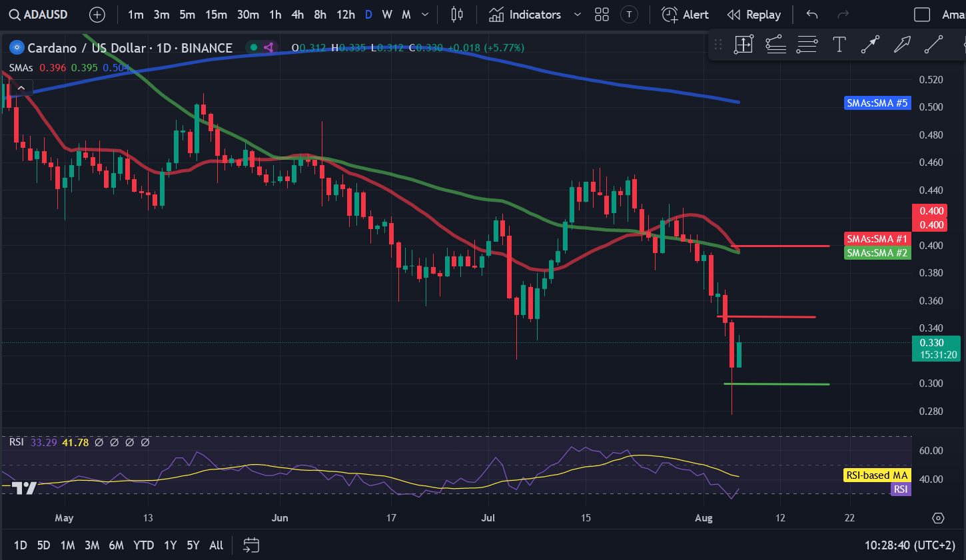
Task: Select the measure tool in drawing toolbar
Action: [x=743, y=45]
